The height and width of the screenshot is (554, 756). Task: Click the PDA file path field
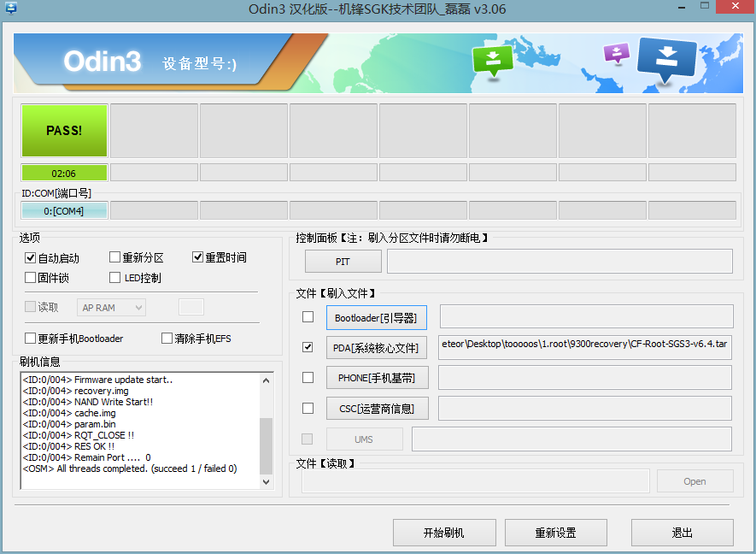tap(585, 347)
